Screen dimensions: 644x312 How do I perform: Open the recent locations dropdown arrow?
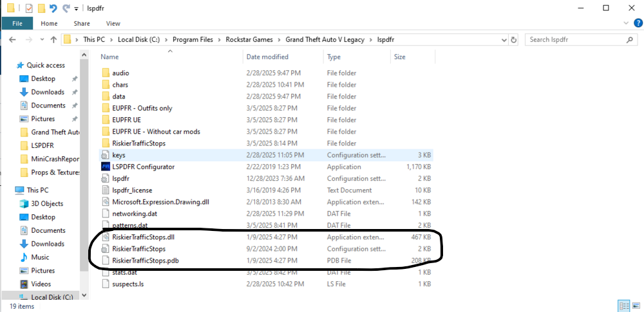(x=42, y=41)
